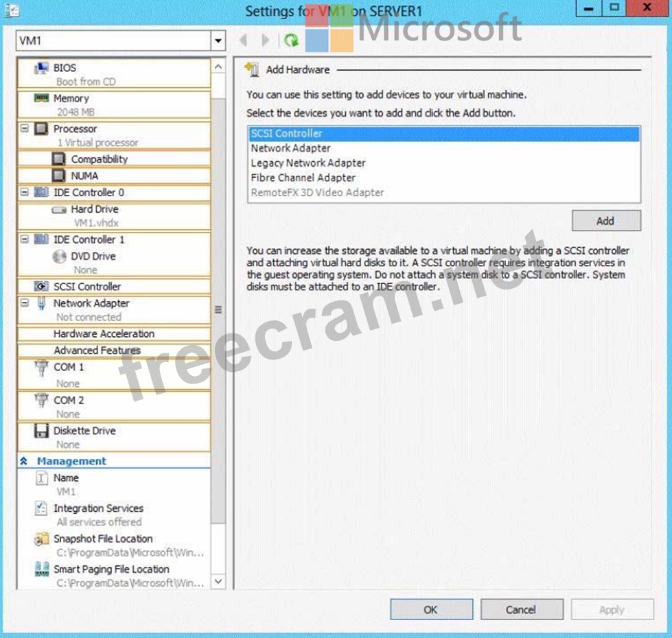Click the '2048 MB' memory value
672x638 pixels.
pos(76,113)
